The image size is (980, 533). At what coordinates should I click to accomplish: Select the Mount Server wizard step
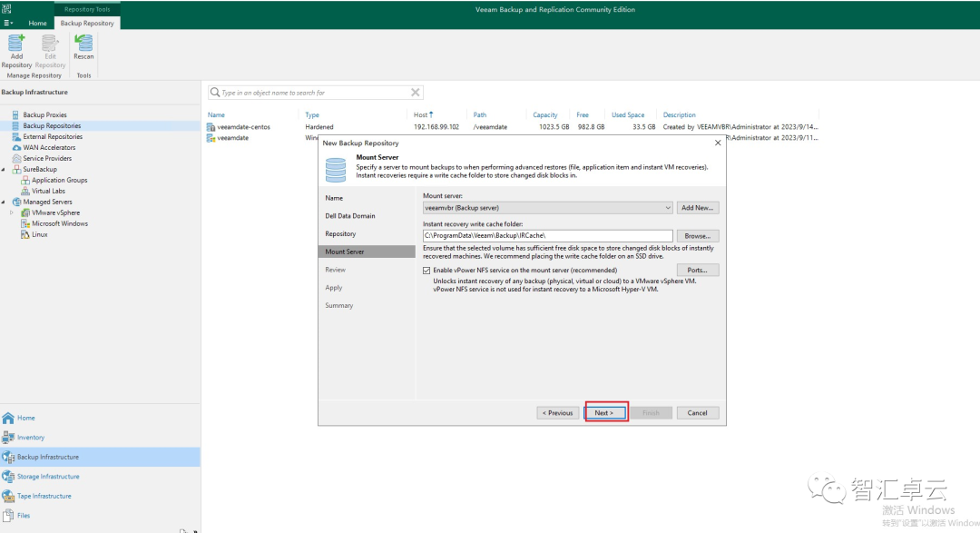coord(367,252)
